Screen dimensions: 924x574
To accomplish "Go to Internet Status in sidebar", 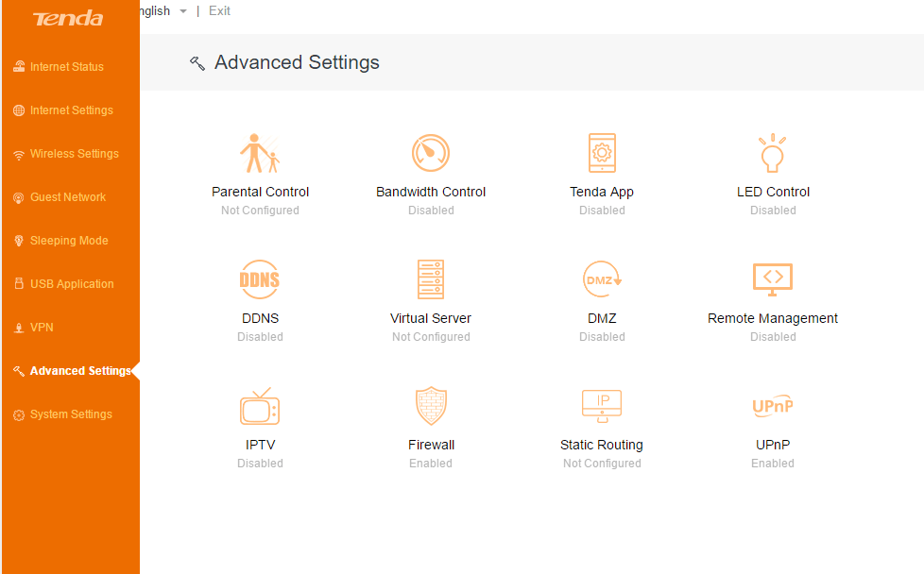I will click(66, 67).
